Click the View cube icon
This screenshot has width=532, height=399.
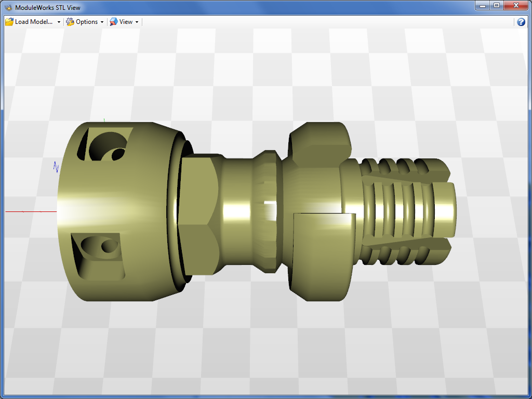[x=114, y=22]
